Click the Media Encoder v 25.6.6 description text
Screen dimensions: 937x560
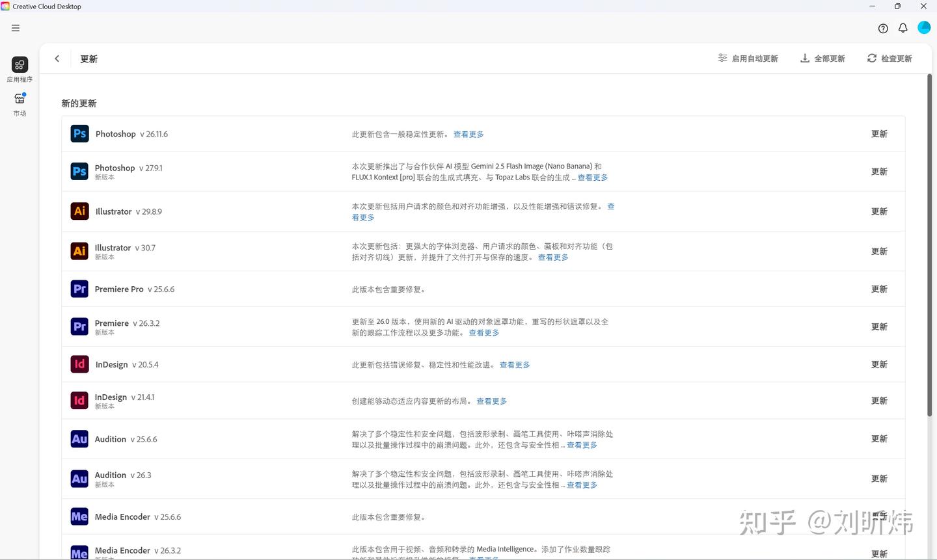[x=390, y=518]
